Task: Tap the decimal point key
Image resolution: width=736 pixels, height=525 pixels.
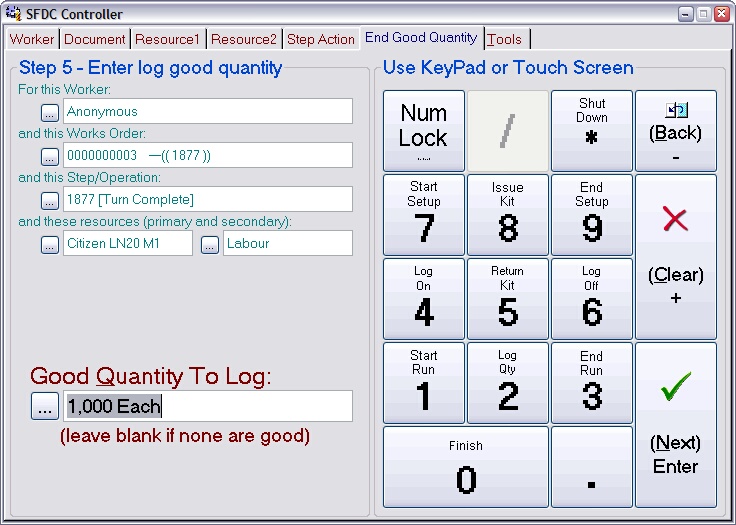Action: pos(592,467)
